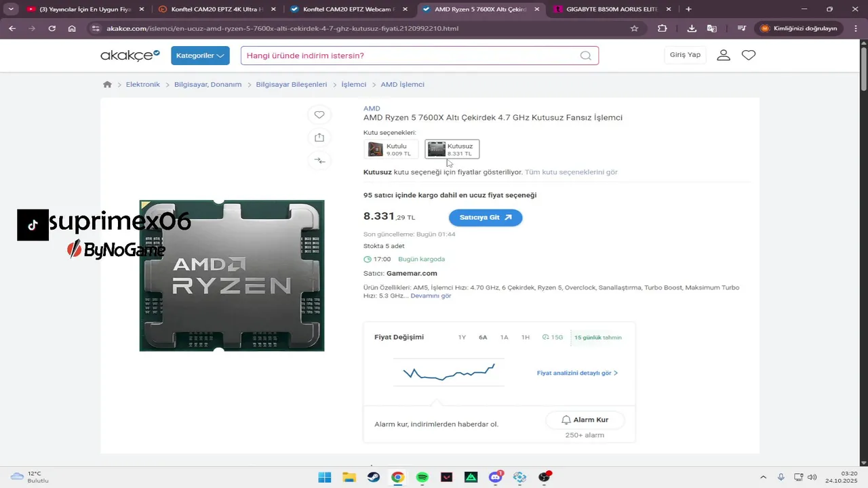The height and width of the screenshot is (488, 868).
Task: Select the Kutulu box option
Action: pyautogui.click(x=391, y=149)
